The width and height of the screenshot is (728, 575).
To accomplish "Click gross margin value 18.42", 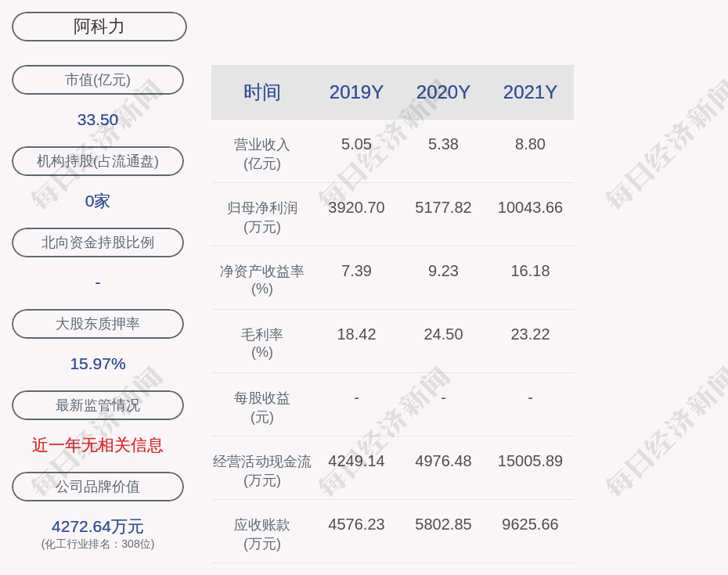I will pos(356,334).
